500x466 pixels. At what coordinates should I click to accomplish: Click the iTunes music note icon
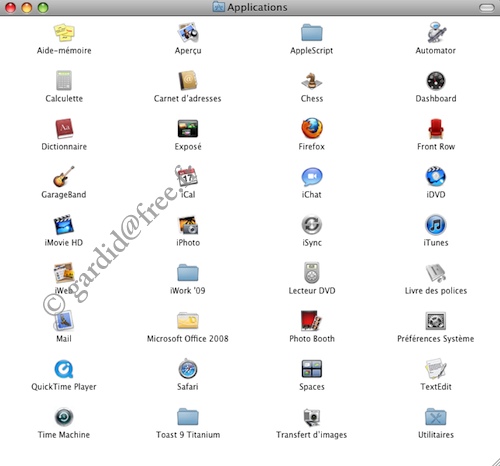436,225
